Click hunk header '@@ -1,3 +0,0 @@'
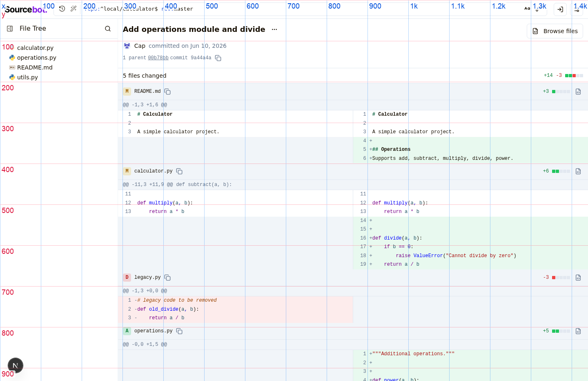The width and height of the screenshot is (588, 381). (x=145, y=291)
